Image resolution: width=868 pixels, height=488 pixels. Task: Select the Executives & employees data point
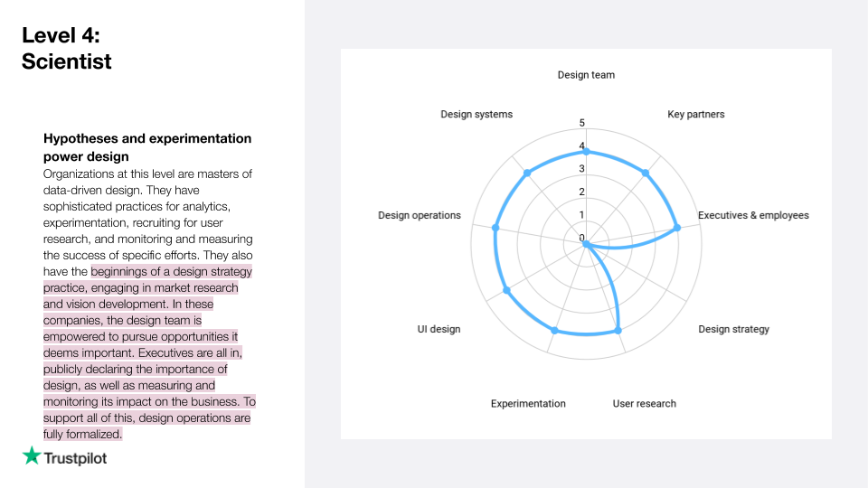pos(676,228)
